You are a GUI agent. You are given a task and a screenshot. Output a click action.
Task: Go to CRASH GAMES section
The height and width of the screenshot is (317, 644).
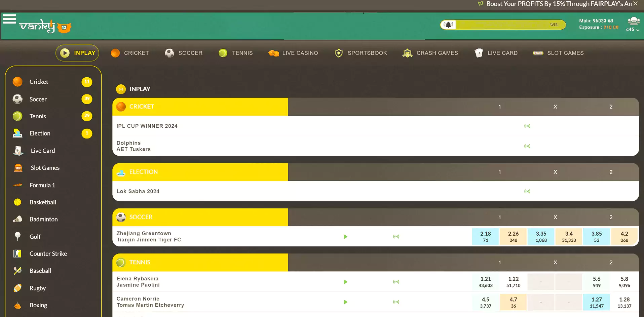[x=430, y=53]
